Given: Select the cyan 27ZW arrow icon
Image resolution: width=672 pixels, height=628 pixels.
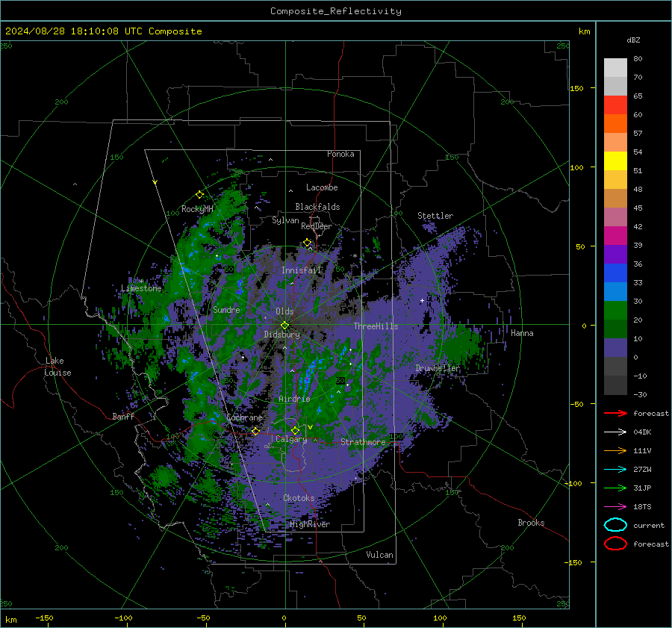Looking at the screenshot, I should [615, 470].
